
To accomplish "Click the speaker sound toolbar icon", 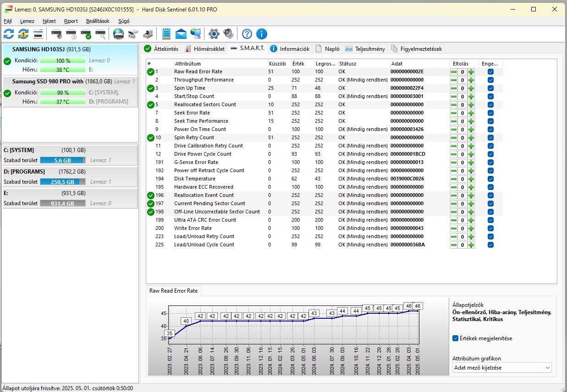I will tap(228, 34).
